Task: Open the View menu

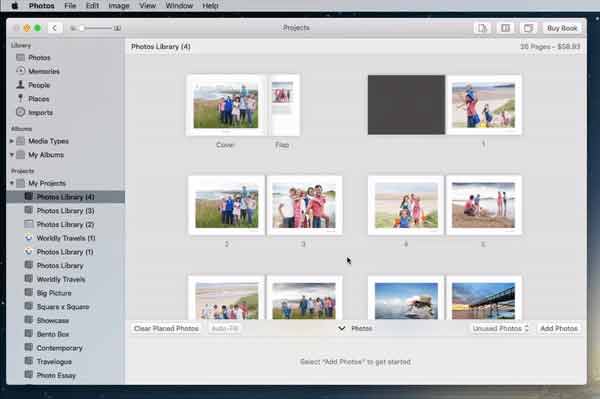Action: tap(147, 6)
